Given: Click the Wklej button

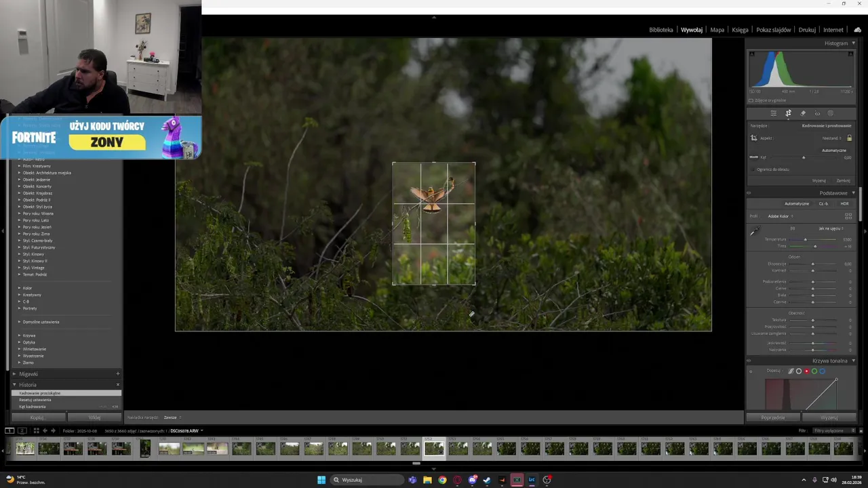Looking at the screenshot, I should click(x=94, y=418).
